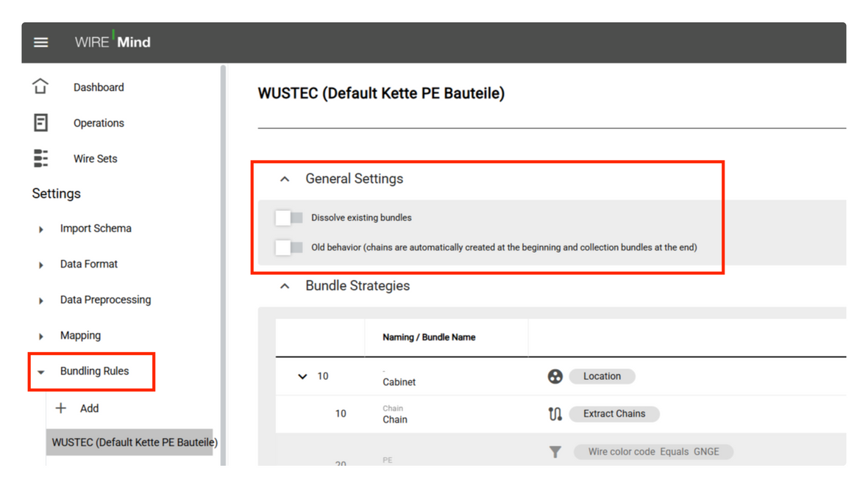Collapse the Bundle Strategies section
The width and height of the screenshot is (868, 488).
click(x=285, y=286)
